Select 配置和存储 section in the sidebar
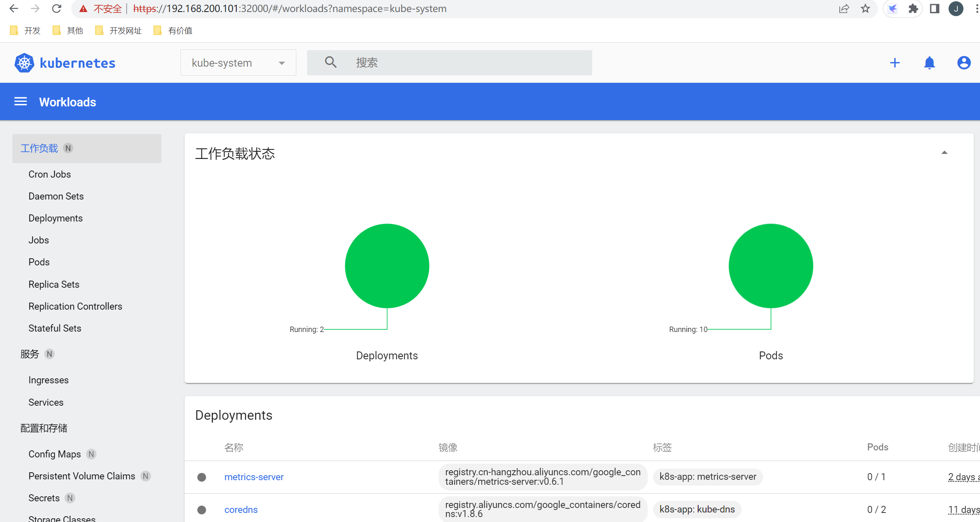980x522 pixels. point(44,428)
